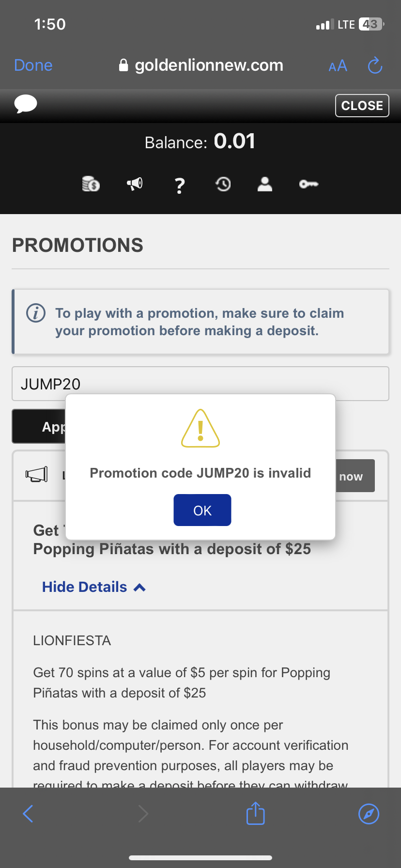Screen dimensions: 401x868
Task: Open the live chat bubble icon
Action: (26, 104)
